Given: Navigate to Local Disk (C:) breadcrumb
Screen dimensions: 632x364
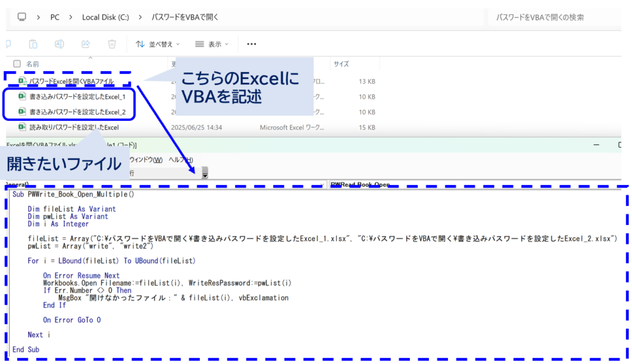Looking at the screenshot, I should click(106, 17).
